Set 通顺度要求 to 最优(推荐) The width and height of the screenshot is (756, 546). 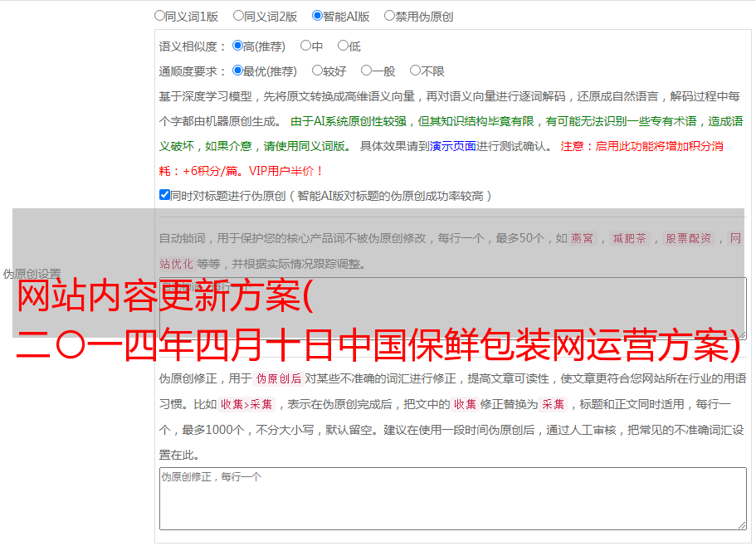tap(237, 71)
